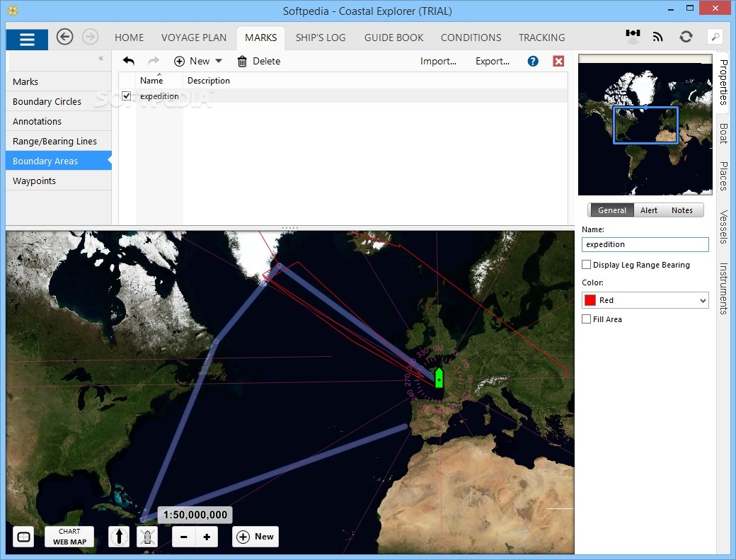The width and height of the screenshot is (736, 560).
Task: Open the instrument/GPS connection icon
Action: (633, 36)
